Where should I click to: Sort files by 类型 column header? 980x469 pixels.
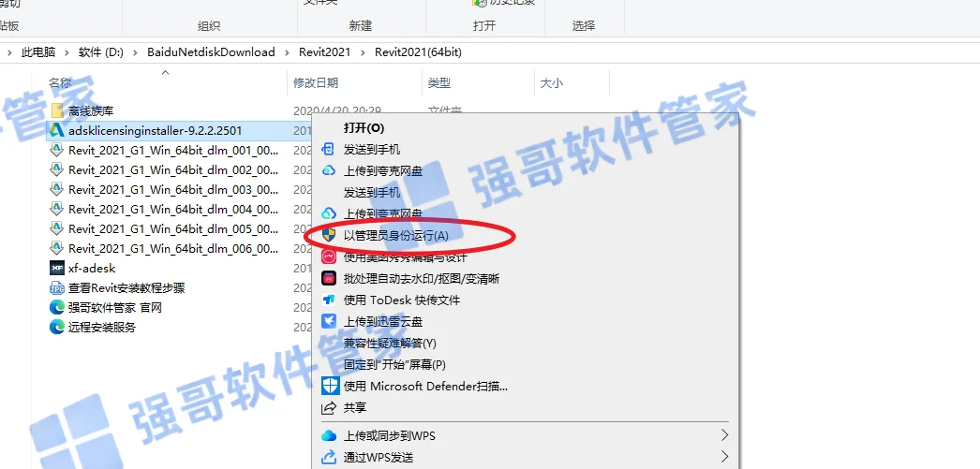(438, 82)
